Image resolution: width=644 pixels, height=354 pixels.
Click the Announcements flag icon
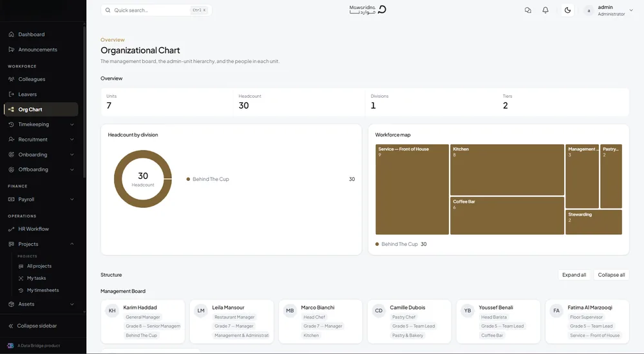point(11,50)
